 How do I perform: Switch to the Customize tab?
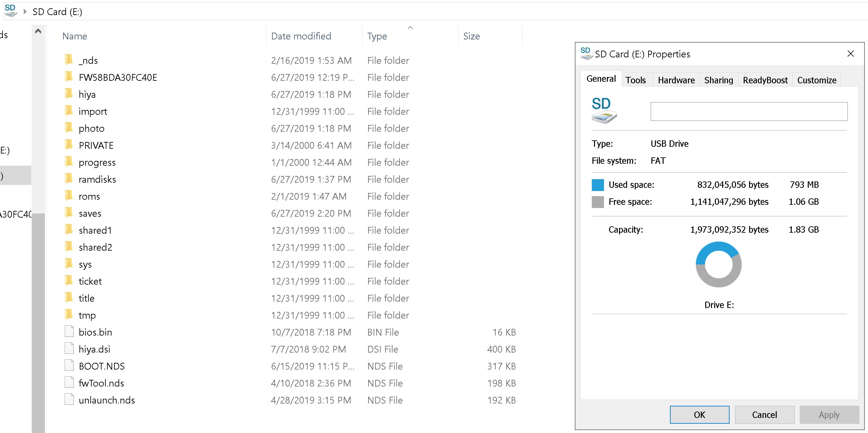[x=817, y=80]
